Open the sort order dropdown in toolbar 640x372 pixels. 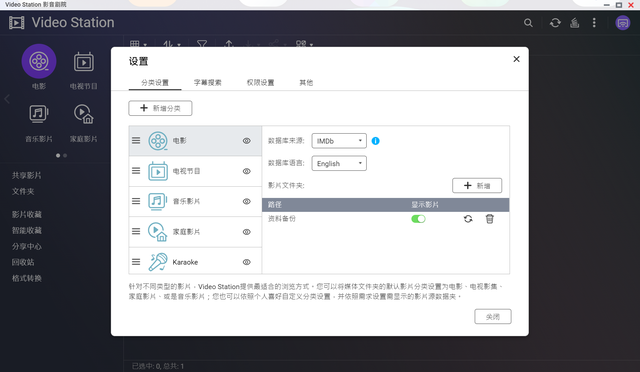(x=172, y=44)
